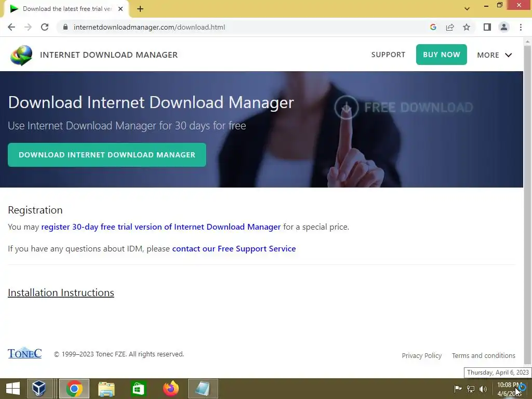This screenshot has width=532, height=399.
Task: Open the browser side panel icon
Action: (487, 27)
